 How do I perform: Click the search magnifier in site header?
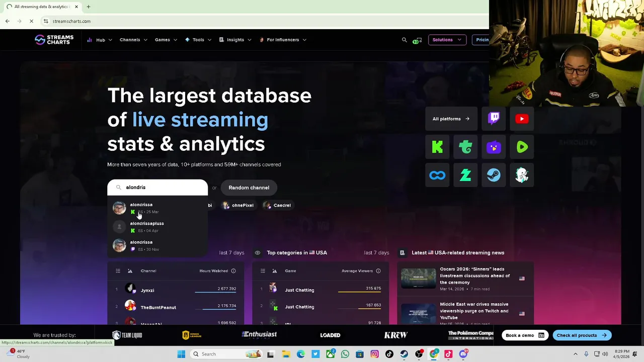click(x=404, y=40)
